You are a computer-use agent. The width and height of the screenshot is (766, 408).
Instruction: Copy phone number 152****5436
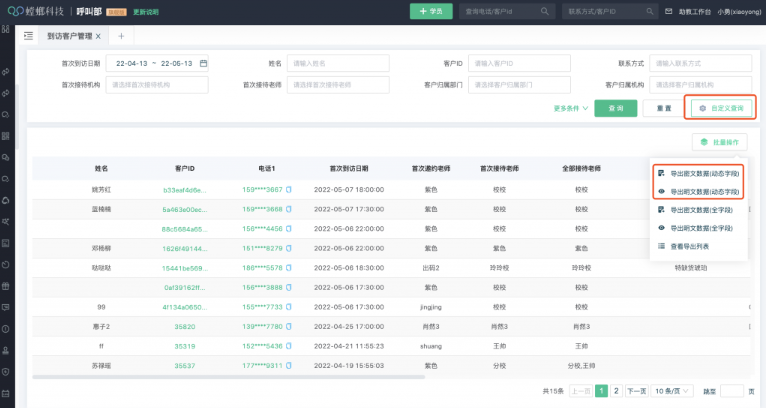[289, 346]
